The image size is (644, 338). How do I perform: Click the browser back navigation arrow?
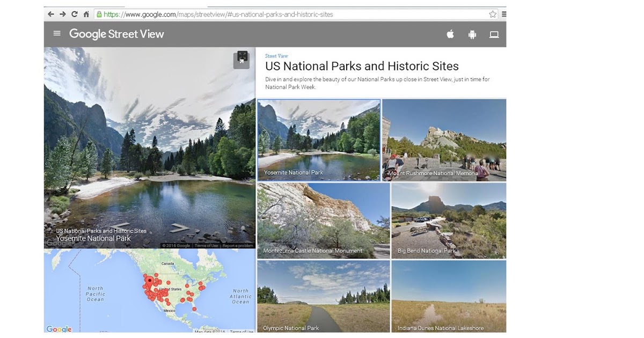click(x=50, y=14)
